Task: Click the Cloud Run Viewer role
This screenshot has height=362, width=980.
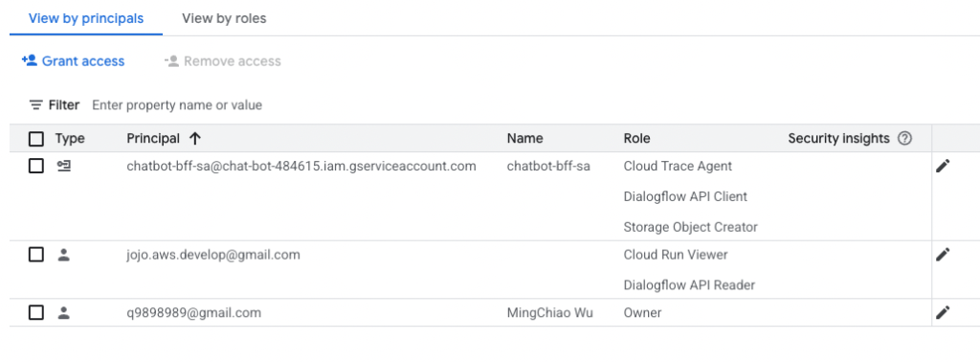Action: [x=676, y=255]
